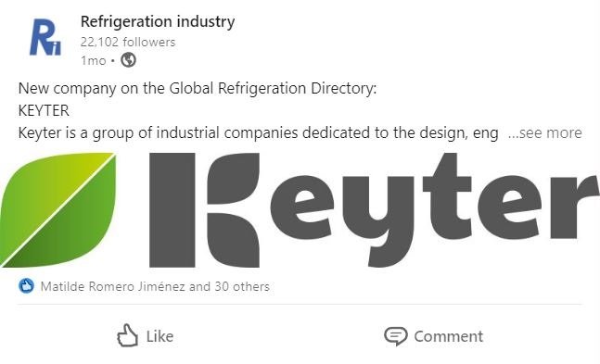The width and height of the screenshot is (600, 364).
Task: Click the gray K letter in logo
Action: click(204, 210)
